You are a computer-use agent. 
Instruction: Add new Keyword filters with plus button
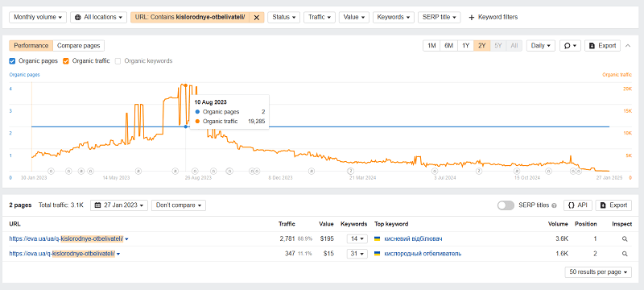tap(493, 17)
